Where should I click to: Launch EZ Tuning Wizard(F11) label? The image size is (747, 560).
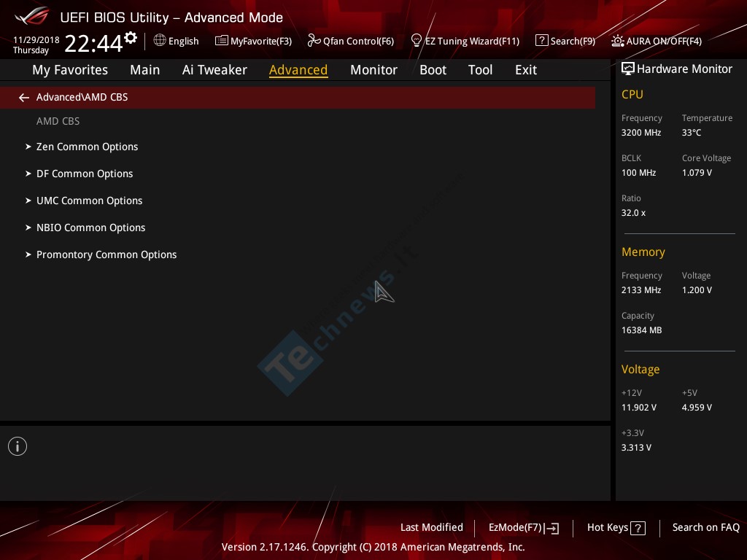472,41
